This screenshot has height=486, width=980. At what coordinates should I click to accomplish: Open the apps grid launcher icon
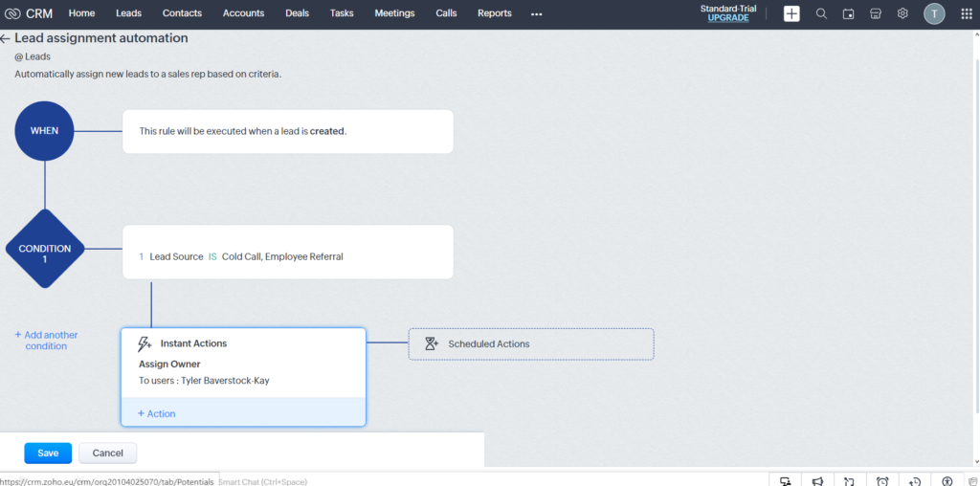click(x=967, y=13)
